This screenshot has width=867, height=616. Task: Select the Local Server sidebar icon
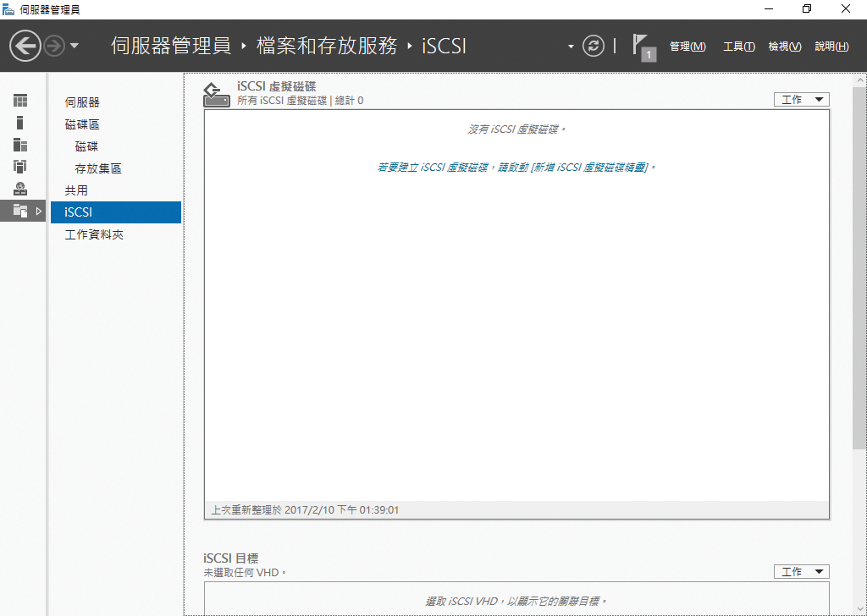tap(20, 123)
